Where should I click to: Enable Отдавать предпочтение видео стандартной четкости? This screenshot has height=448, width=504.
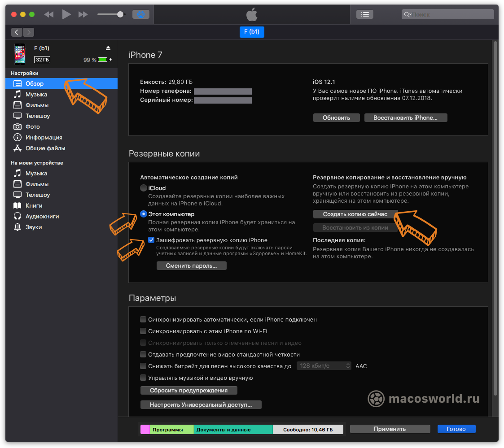(x=143, y=354)
